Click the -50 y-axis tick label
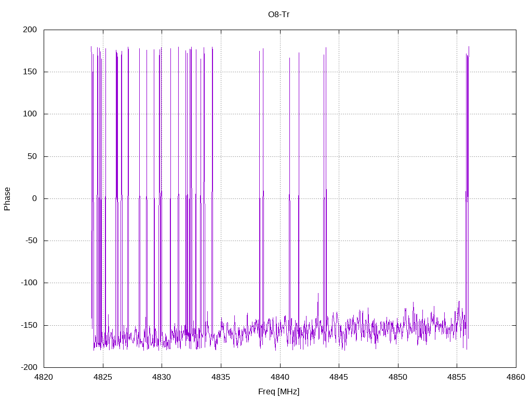Screen dimensions: 532x399 pos(31,241)
